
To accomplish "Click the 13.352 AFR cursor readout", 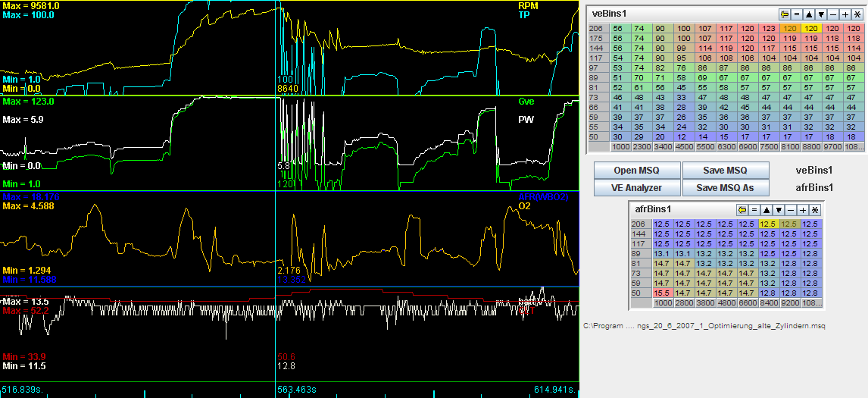I will (290, 279).
